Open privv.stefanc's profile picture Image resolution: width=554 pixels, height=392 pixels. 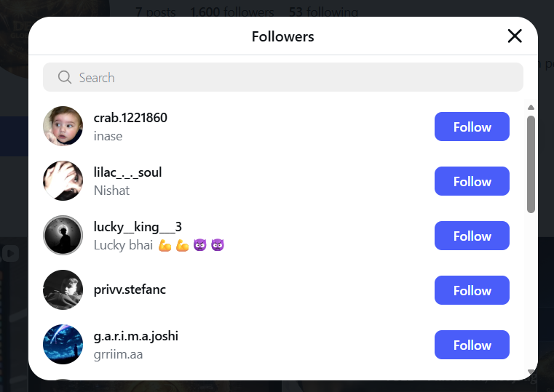coord(63,290)
